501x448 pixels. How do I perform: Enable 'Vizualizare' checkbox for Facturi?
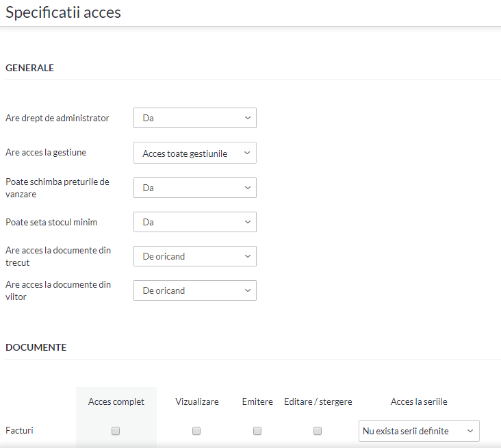(x=196, y=431)
